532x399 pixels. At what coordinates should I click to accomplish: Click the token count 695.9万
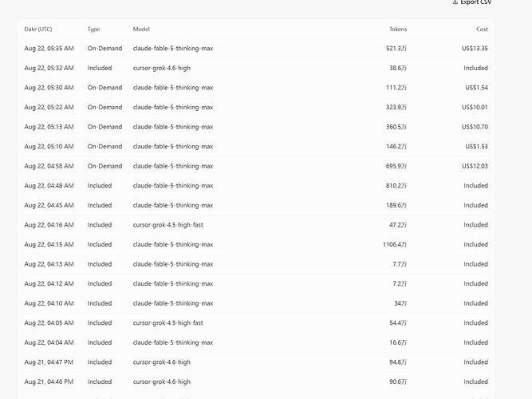(x=396, y=166)
